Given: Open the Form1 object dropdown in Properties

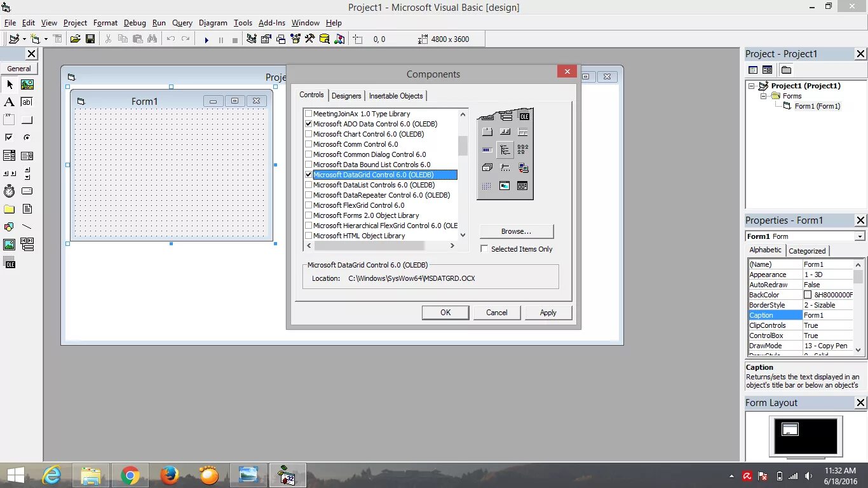Looking at the screenshot, I should coord(860,236).
